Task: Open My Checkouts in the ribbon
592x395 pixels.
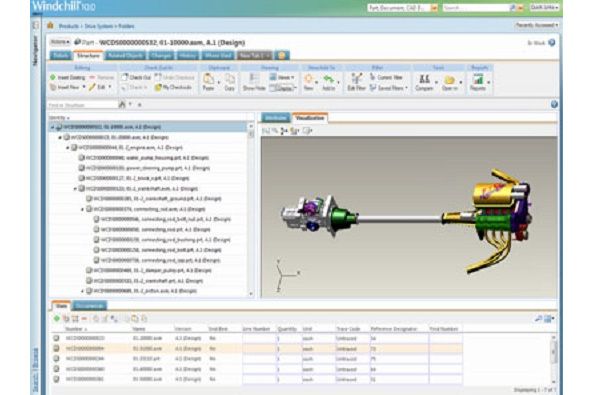Action: (173, 87)
